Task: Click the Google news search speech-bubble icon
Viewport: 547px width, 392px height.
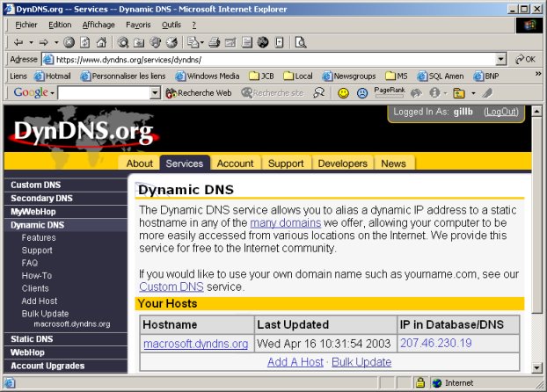Action: [x=319, y=93]
